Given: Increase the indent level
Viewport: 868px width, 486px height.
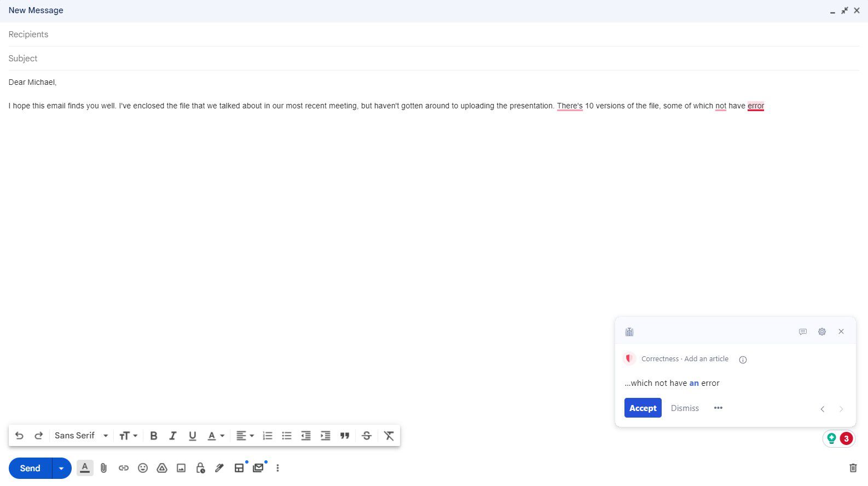Looking at the screenshot, I should coord(325,436).
